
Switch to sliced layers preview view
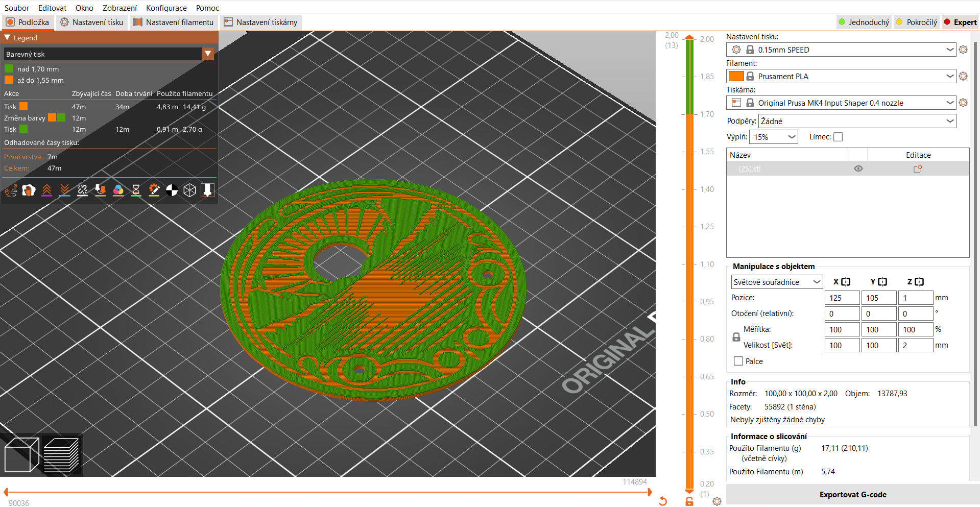point(61,455)
